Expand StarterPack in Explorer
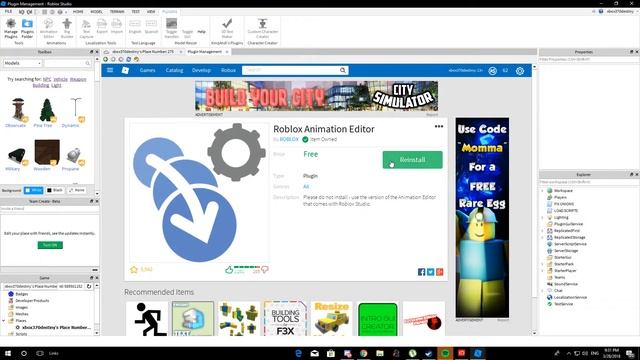The height and width of the screenshot is (360, 640). [x=542, y=264]
